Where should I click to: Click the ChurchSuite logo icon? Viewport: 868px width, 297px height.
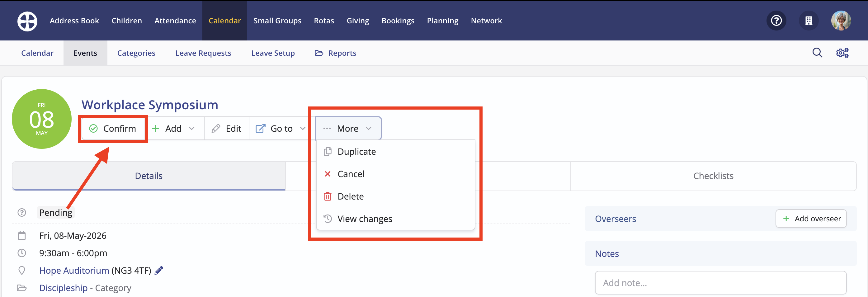(x=27, y=21)
